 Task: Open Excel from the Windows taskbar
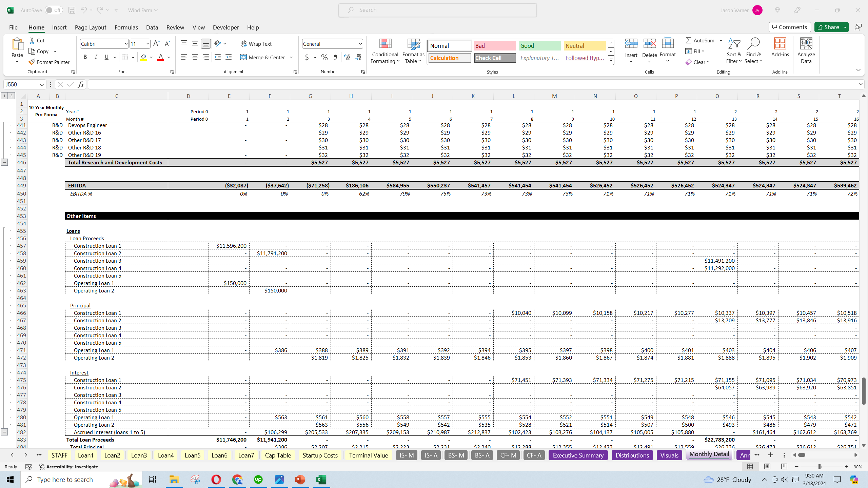[x=321, y=480]
